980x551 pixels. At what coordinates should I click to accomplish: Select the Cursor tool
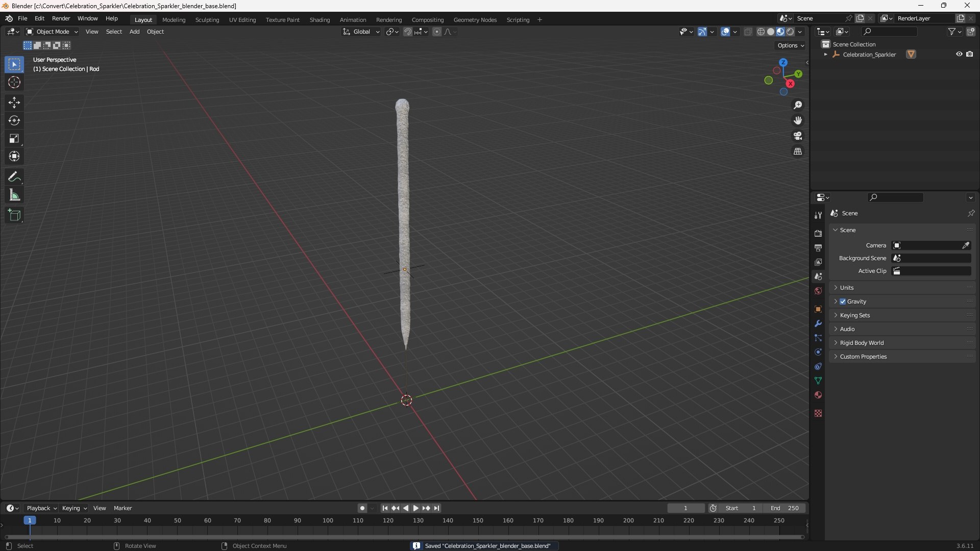pos(14,83)
